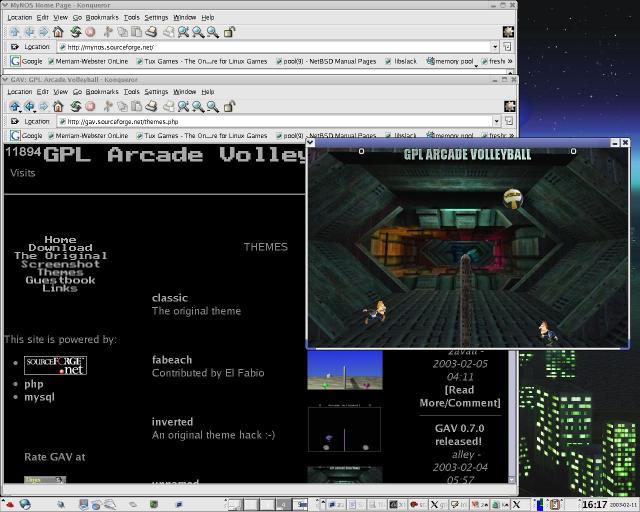Viewport: 640px width, 512px height.
Task: Click the fabeach theme thumbnail
Action: tap(345, 370)
